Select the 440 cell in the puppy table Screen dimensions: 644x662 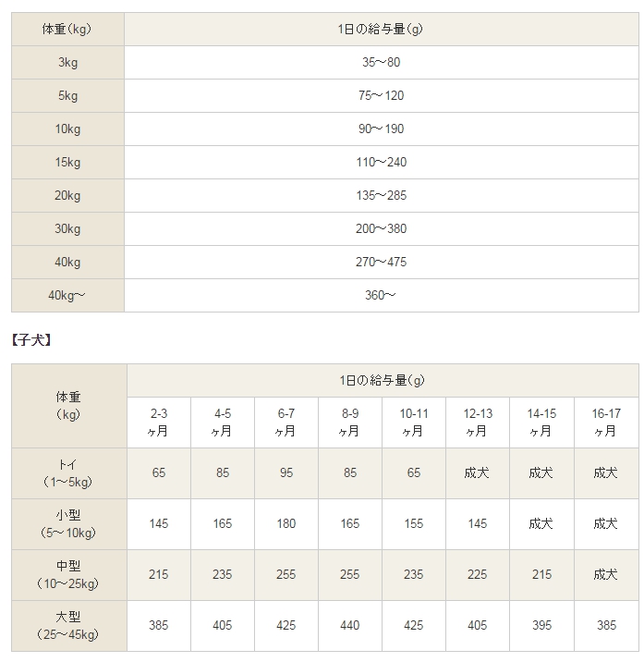point(350,626)
